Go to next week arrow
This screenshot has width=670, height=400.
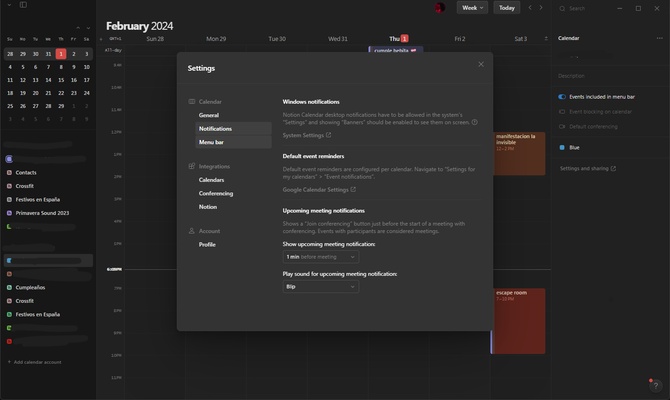point(541,8)
